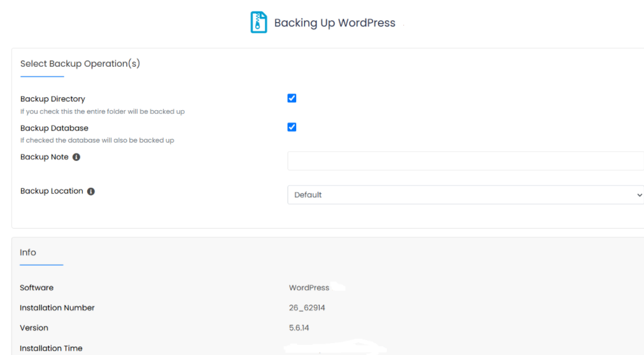
Task: Click the Backup Note label
Action: (x=44, y=157)
